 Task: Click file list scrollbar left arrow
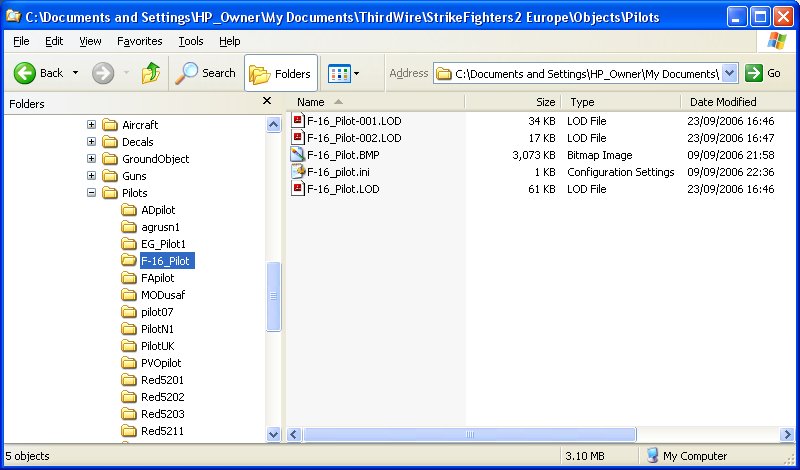[x=293, y=435]
